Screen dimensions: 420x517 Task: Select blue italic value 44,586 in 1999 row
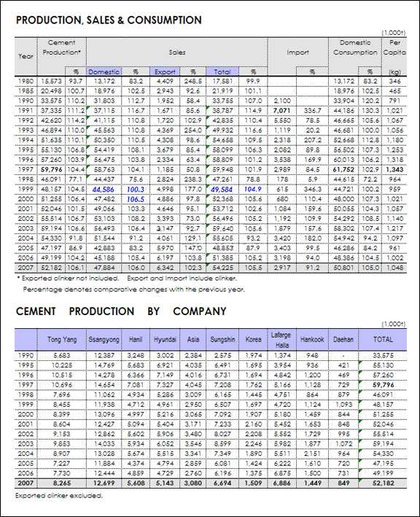(x=104, y=190)
